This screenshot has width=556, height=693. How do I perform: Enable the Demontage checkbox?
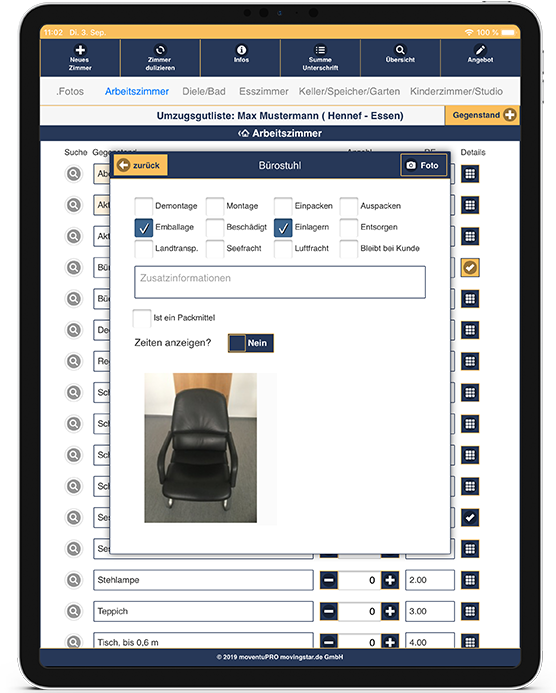coord(144,206)
